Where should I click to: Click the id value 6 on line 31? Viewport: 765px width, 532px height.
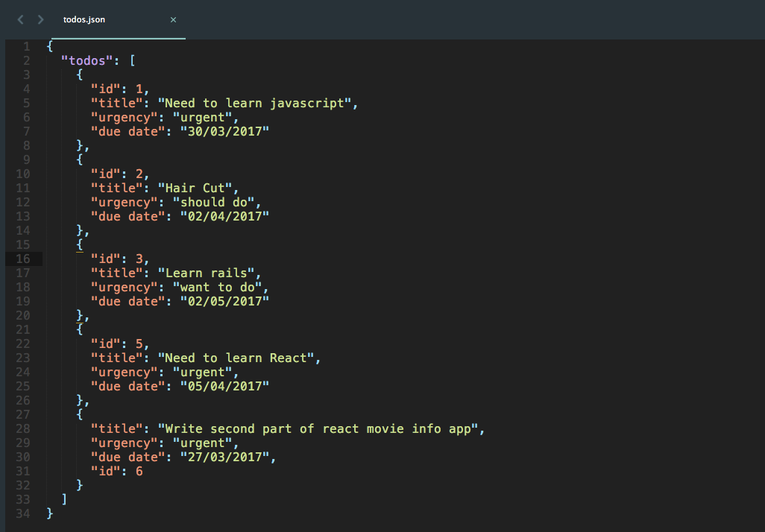click(139, 470)
